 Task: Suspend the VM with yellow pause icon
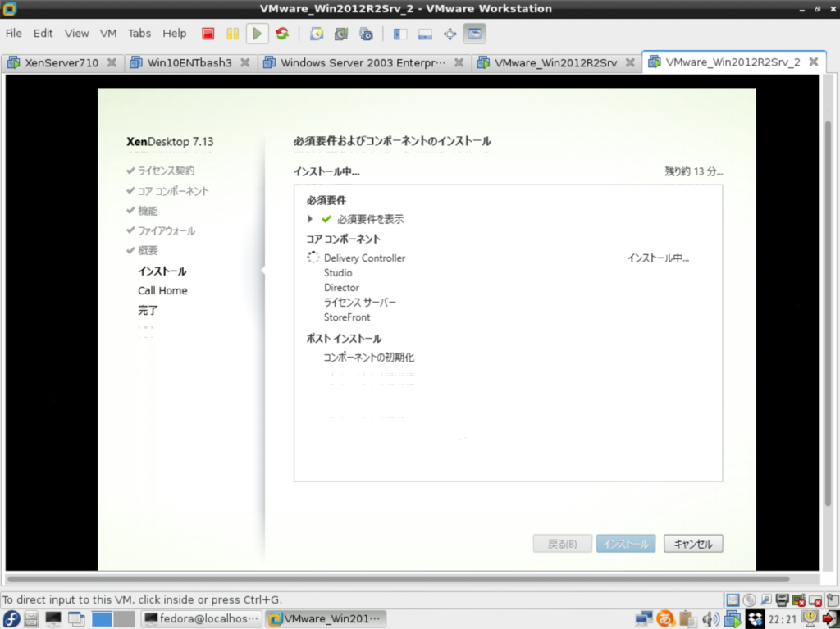point(232,34)
